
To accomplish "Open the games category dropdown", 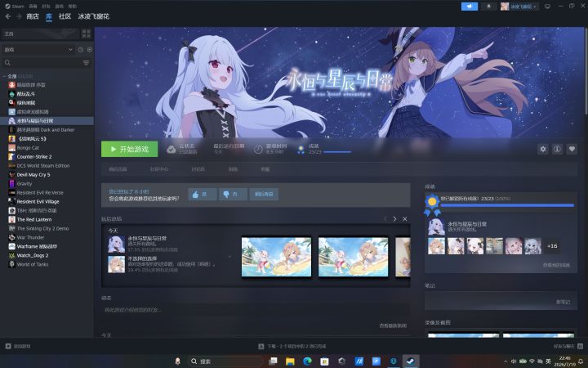I will [x=38, y=50].
